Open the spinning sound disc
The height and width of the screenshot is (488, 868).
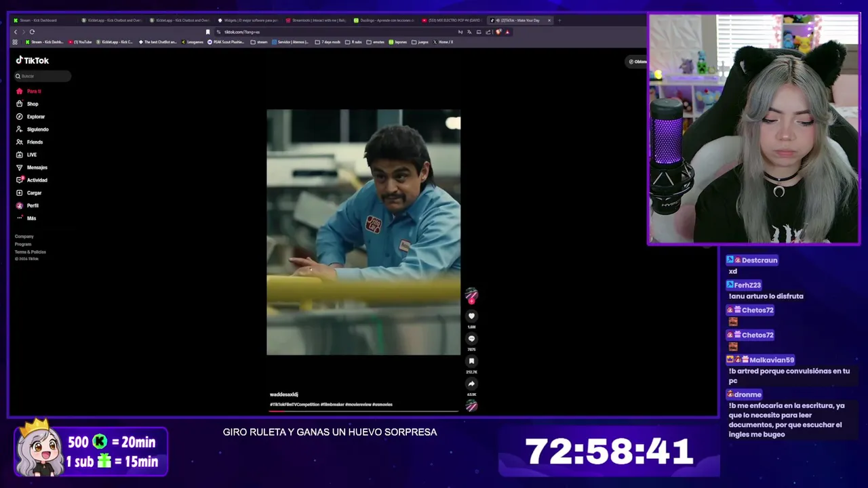pos(471,405)
